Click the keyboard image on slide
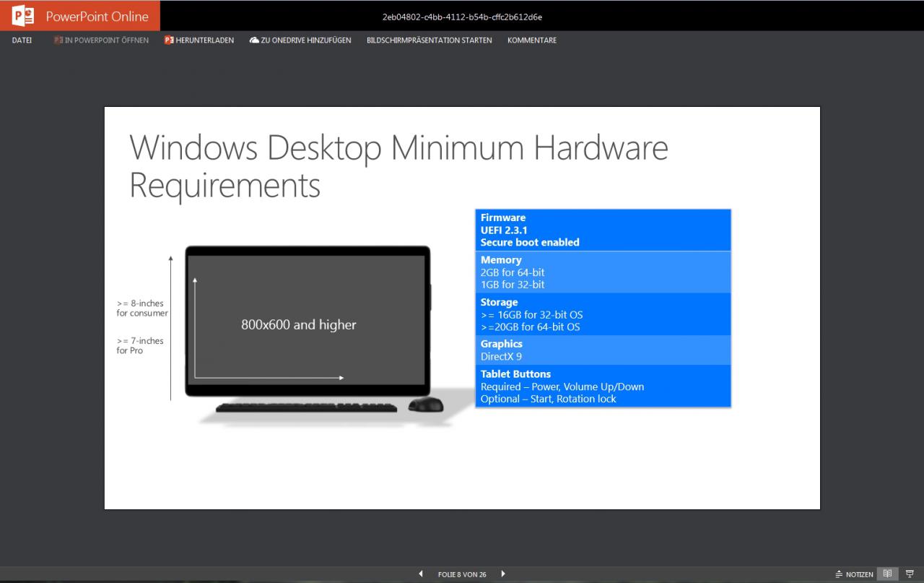Image resolution: width=924 pixels, height=583 pixels. click(x=306, y=407)
